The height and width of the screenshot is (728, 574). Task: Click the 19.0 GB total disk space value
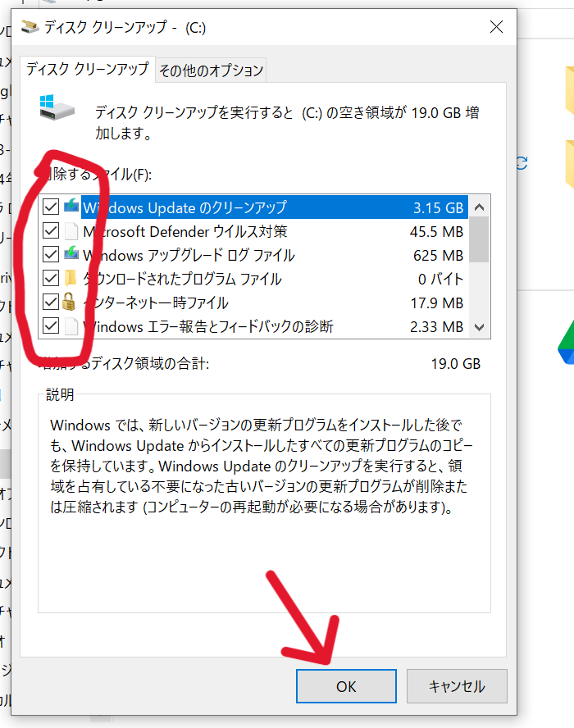point(456,363)
